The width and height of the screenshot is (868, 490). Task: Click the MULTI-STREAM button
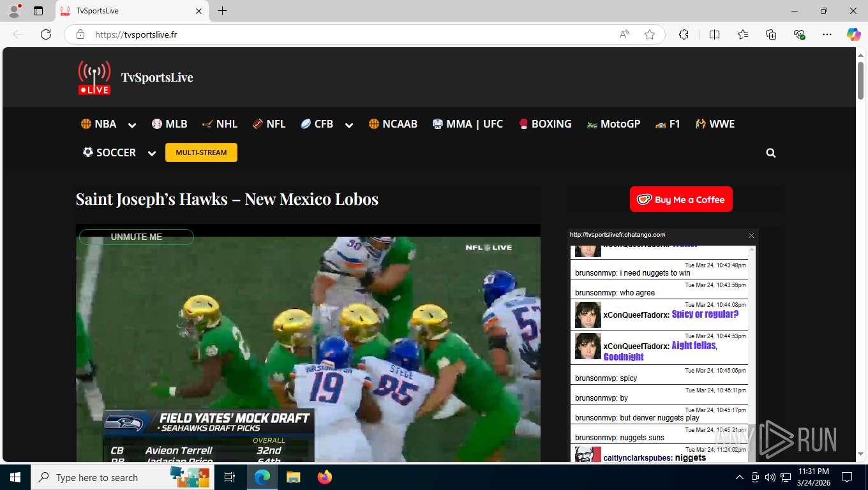tap(201, 152)
